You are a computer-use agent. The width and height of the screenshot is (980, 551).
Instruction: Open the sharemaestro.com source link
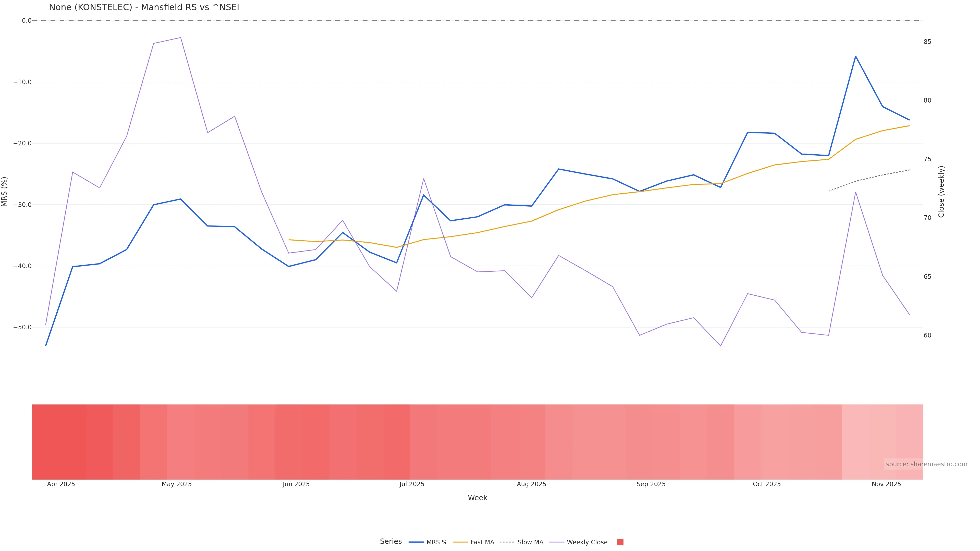tap(926, 464)
